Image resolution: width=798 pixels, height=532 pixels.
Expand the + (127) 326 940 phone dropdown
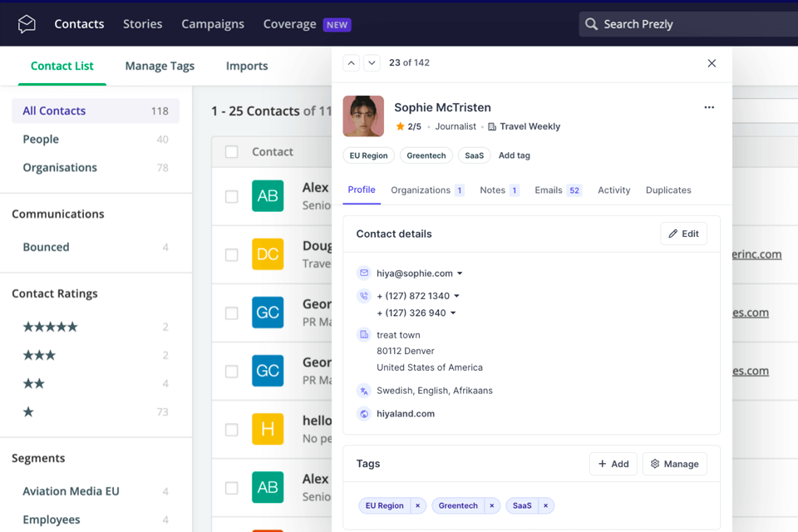(x=453, y=313)
